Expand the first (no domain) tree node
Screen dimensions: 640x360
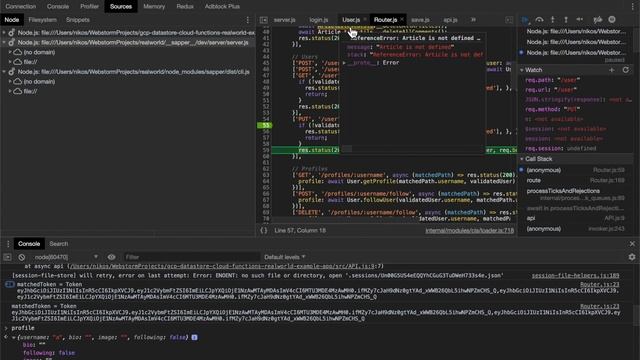[x=10, y=52]
